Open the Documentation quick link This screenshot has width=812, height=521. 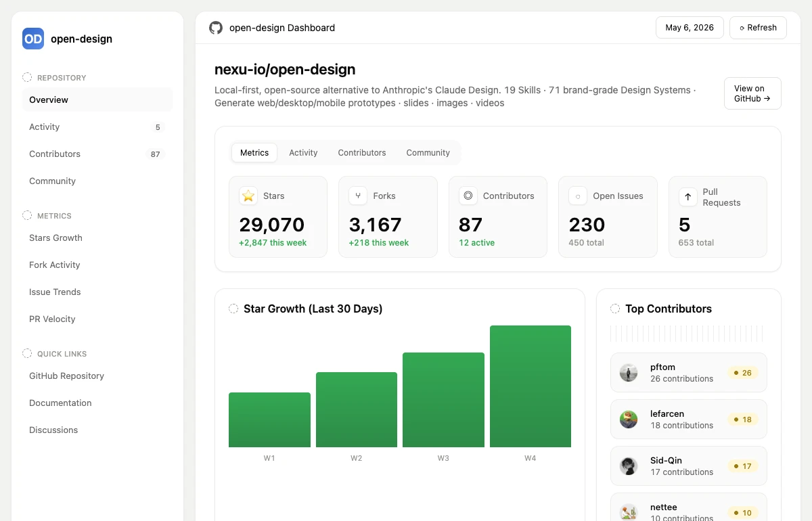pyautogui.click(x=97, y=403)
